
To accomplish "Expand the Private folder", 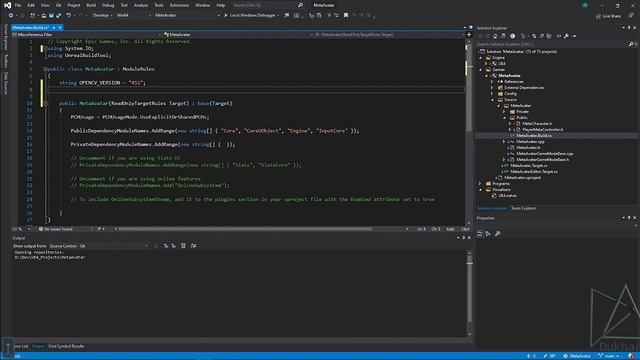I will [504, 111].
